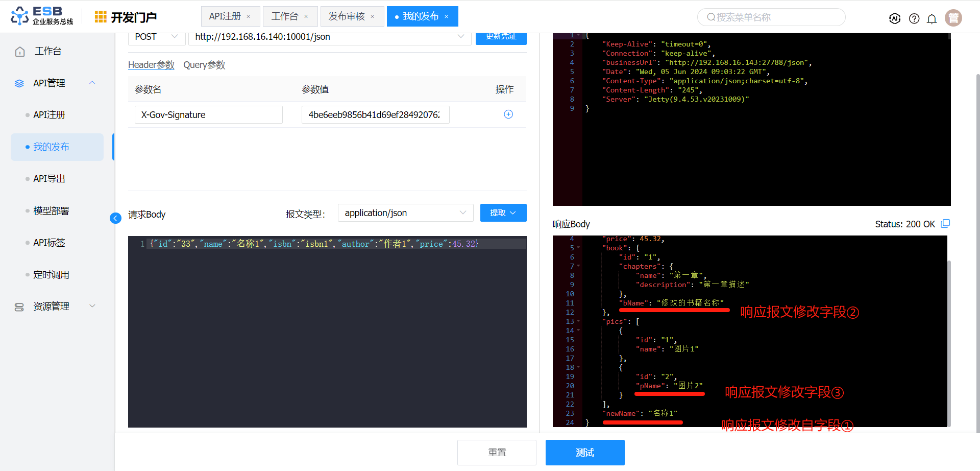Collapse sidebar with blue arrow button

[x=115, y=218]
